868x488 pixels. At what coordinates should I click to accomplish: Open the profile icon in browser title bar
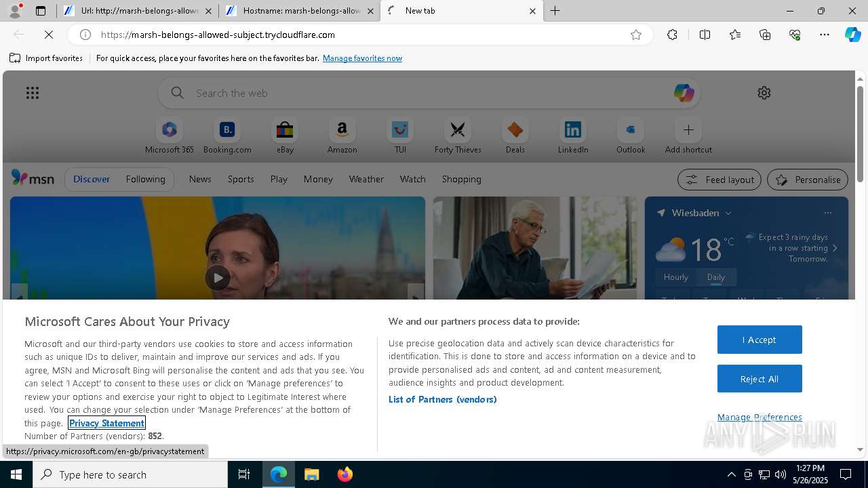[x=14, y=11]
